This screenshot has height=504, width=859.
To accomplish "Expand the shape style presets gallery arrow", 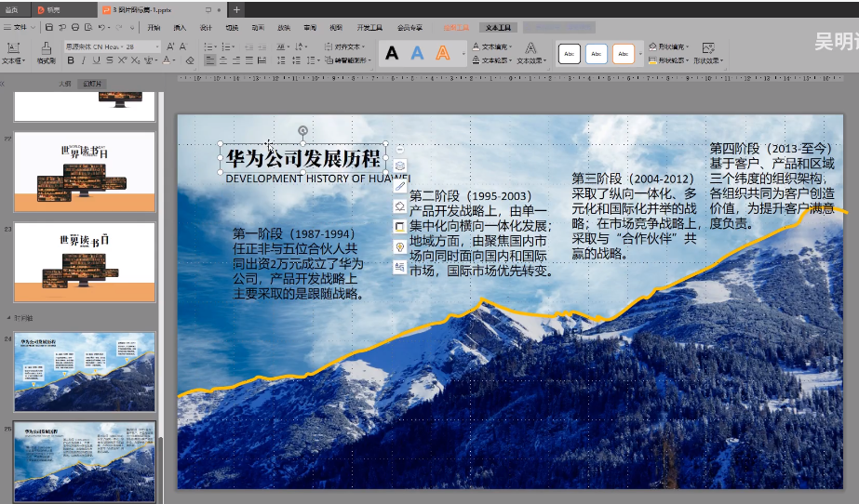I will pos(641,54).
